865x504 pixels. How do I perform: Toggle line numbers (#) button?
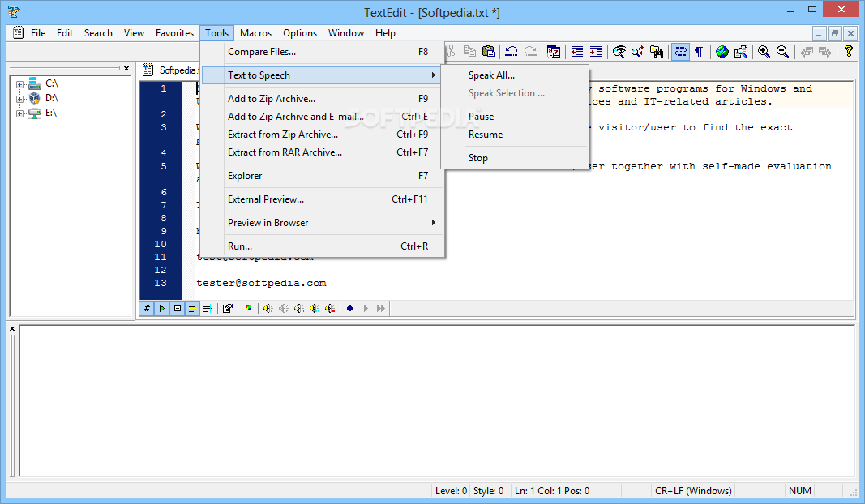(x=147, y=308)
